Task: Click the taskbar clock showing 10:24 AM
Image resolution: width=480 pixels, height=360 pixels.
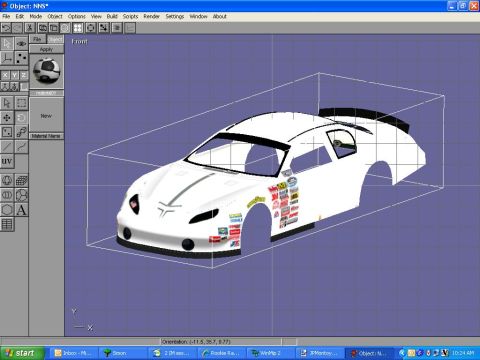Action: tap(463, 353)
